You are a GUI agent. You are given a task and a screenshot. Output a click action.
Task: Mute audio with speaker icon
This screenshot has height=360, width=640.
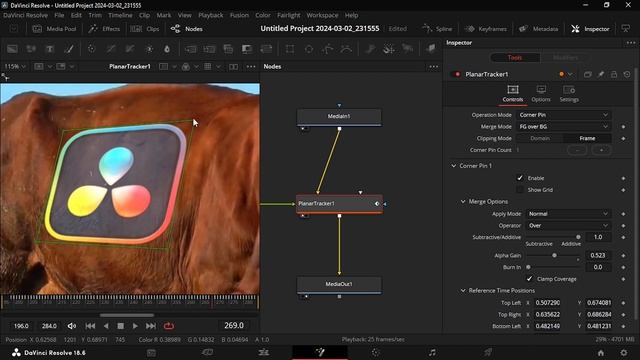click(x=71, y=326)
